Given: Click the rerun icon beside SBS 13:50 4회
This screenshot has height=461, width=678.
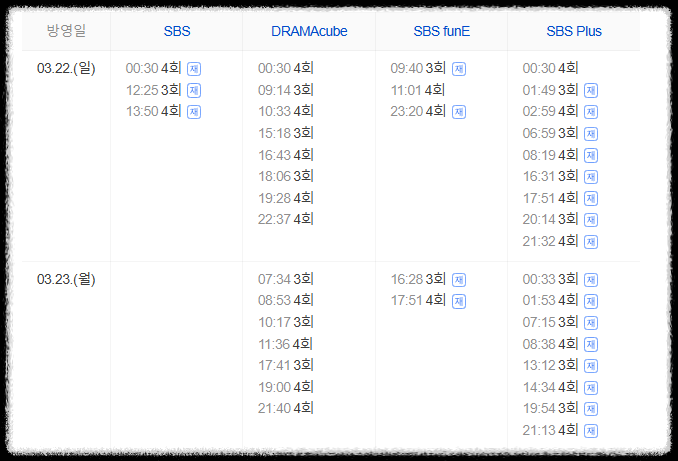Looking at the screenshot, I should click(194, 112).
